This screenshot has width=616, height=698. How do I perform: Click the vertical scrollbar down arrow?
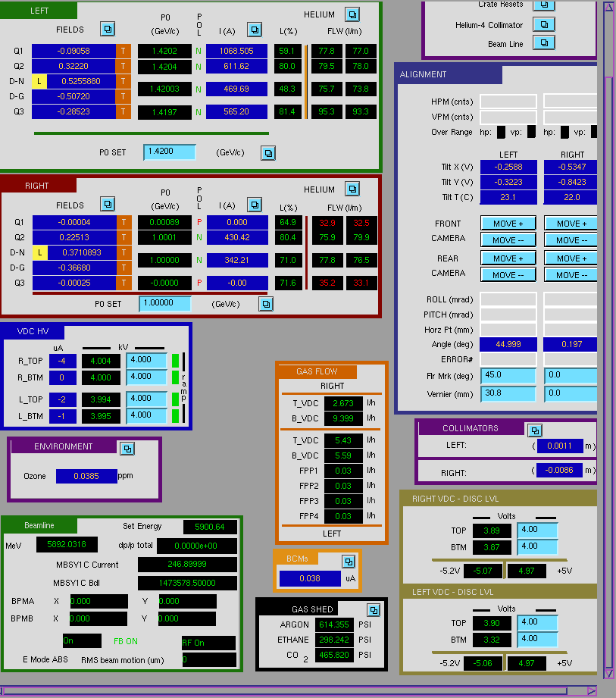tap(608, 673)
